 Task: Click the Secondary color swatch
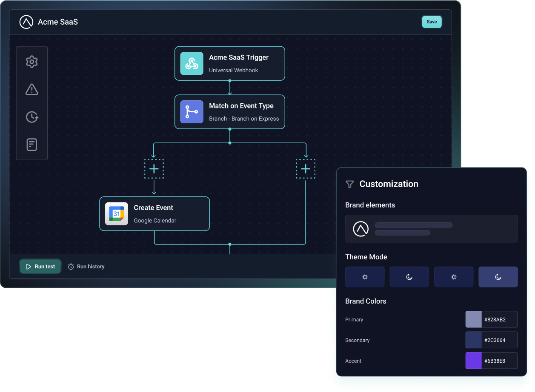[473, 340]
